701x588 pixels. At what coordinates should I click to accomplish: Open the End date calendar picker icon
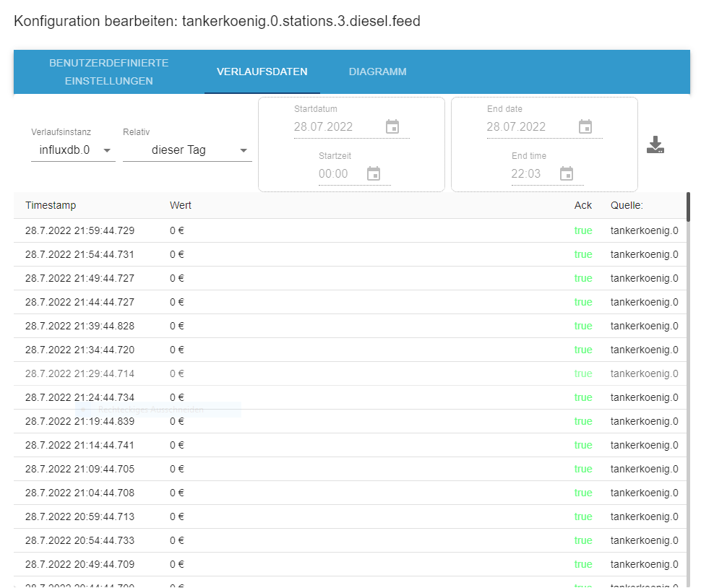[x=585, y=126]
